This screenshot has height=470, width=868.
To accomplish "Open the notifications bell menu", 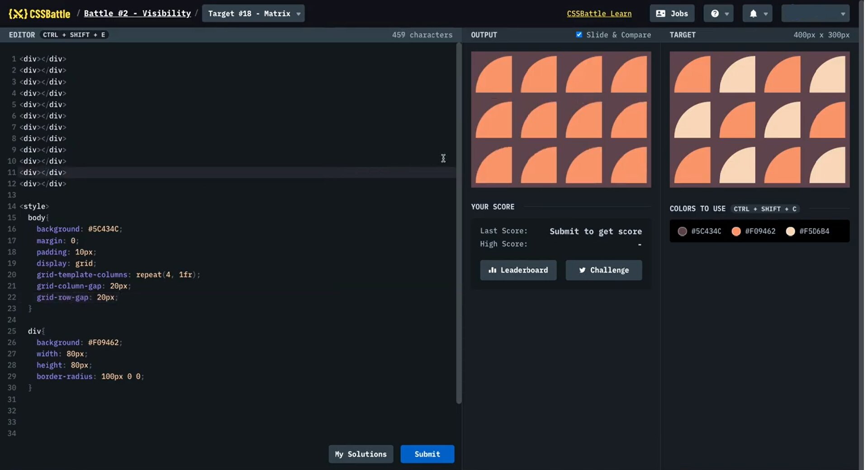I will [758, 14].
